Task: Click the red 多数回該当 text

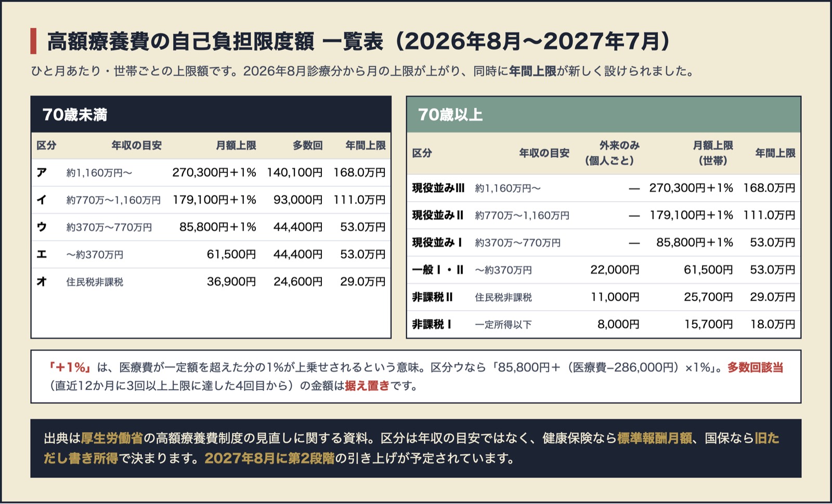Action: (x=755, y=367)
